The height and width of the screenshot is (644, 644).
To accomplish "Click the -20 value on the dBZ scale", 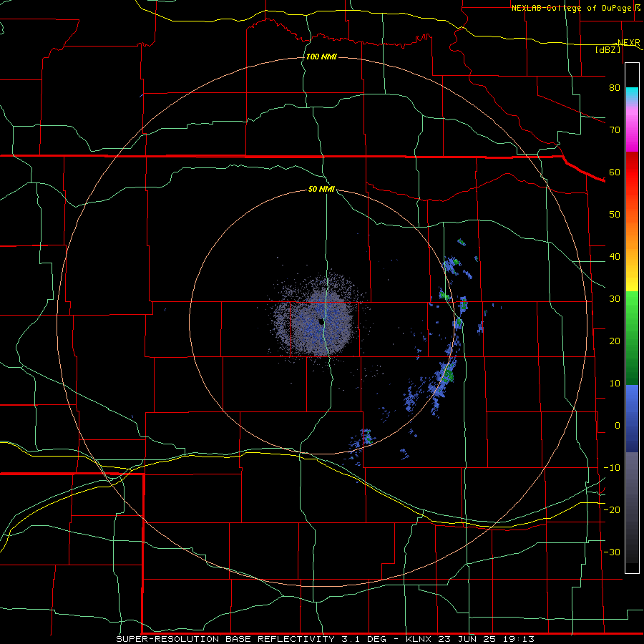I will [x=612, y=509].
